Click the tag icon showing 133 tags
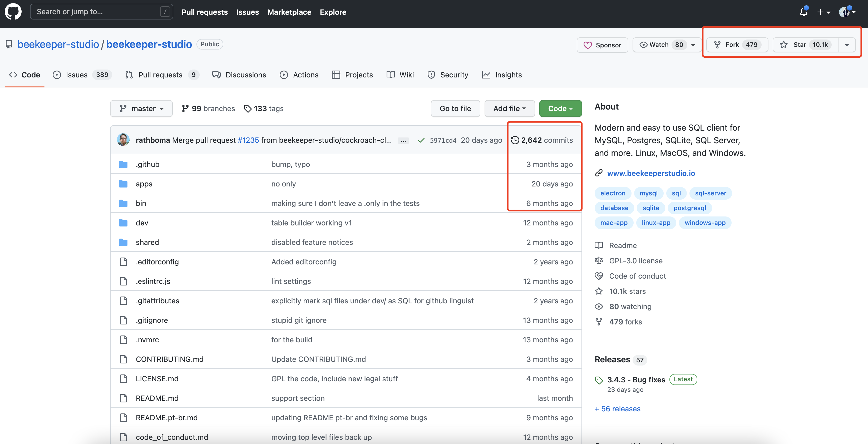Screen dimensions: 868x444 click(x=248, y=108)
